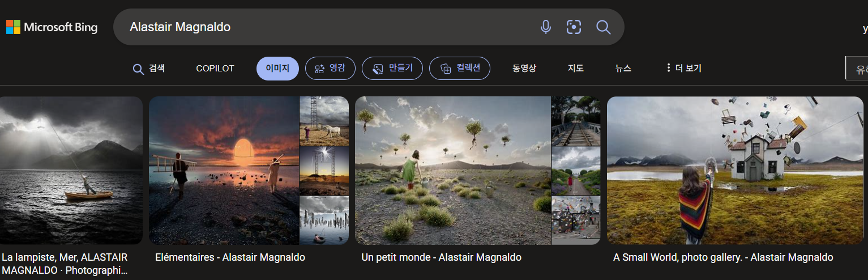868x280 pixels.
Task: Click the partially visible 유 button
Action: 857,69
